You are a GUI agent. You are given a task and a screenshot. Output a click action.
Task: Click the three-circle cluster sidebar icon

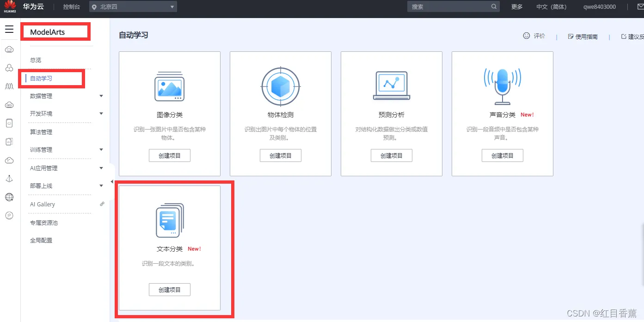point(9,68)
